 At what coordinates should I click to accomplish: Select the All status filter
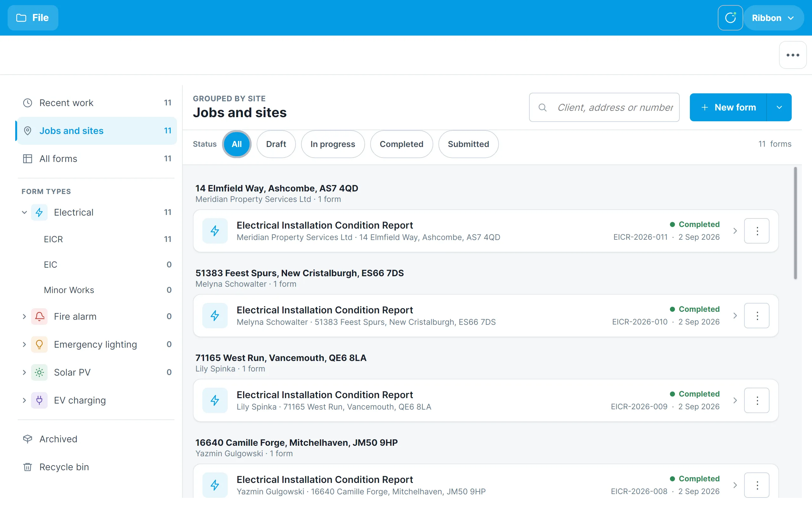(237, 144)
